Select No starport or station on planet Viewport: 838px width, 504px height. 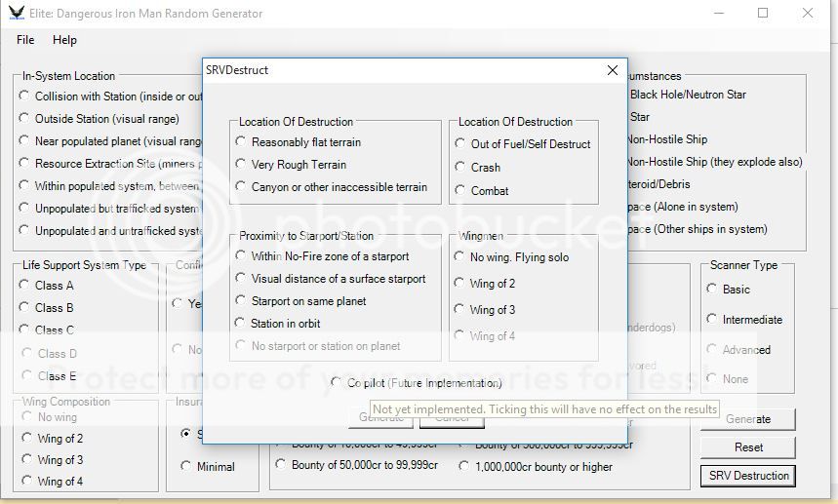pos(318,346)
